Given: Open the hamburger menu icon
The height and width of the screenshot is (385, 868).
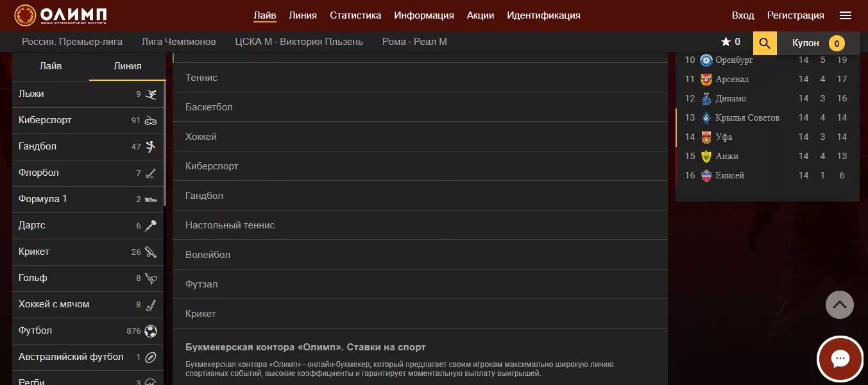Looking at the screenshot, I should point(846,15).
